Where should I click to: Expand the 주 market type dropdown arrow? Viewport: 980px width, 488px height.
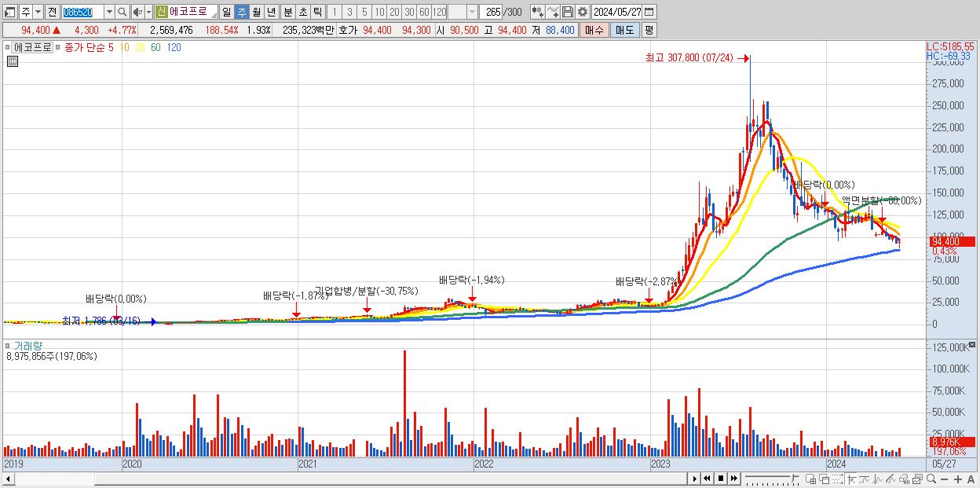click(38, 13)
